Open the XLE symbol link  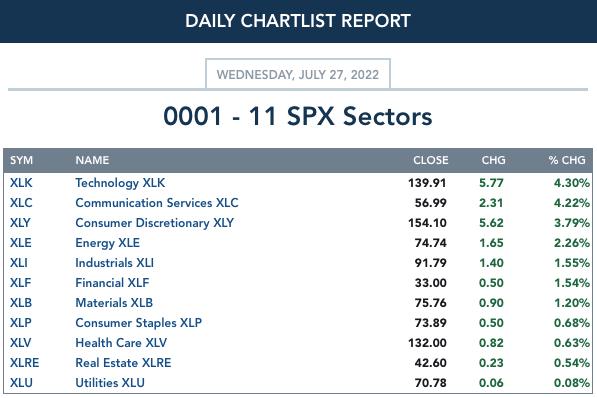click(x=21, y=243)
